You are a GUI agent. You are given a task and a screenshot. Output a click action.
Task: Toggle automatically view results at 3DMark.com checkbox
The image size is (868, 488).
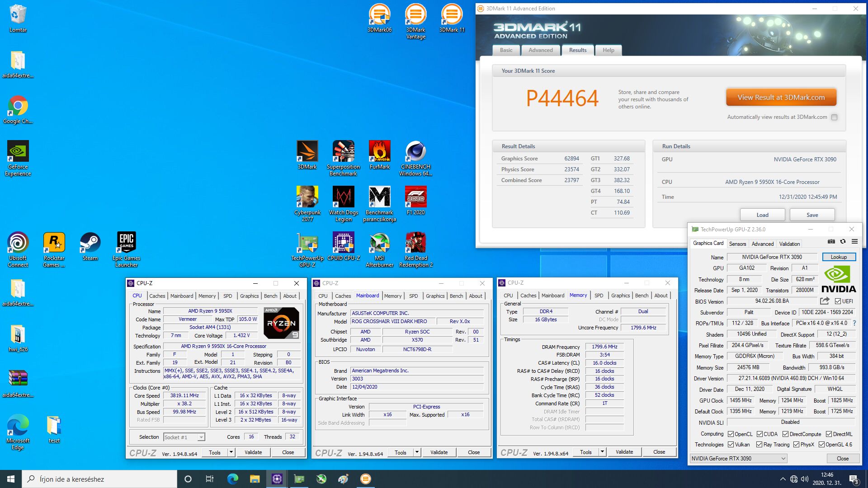click(835, 117)
